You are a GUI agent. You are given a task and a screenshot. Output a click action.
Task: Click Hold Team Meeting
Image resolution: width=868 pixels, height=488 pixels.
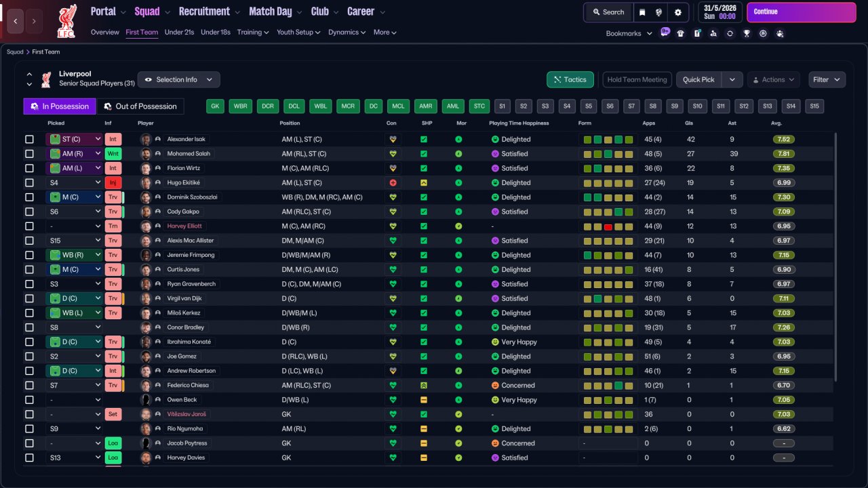tap(637, 80)
